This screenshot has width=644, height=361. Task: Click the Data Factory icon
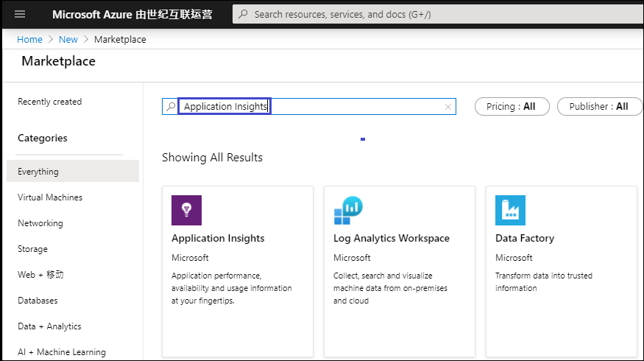(510, 210)
